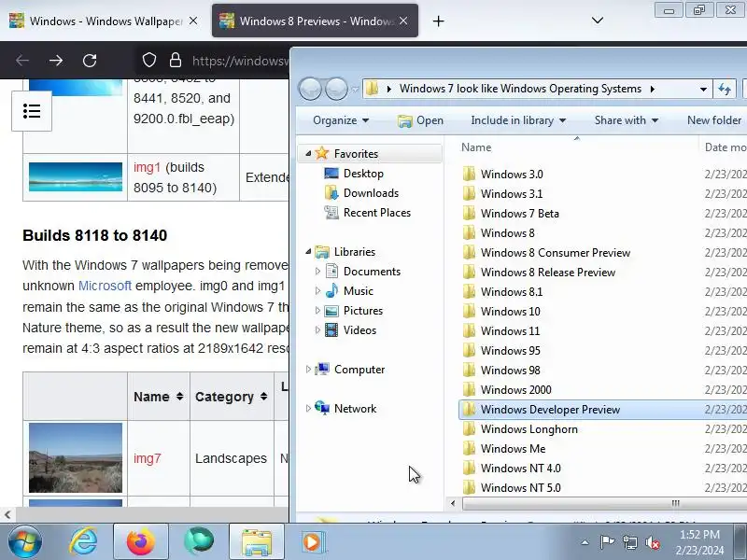Click the padlock site info icon
Image resolution: width=747 pixels, height=560 pixels.
tap(176, 61)
